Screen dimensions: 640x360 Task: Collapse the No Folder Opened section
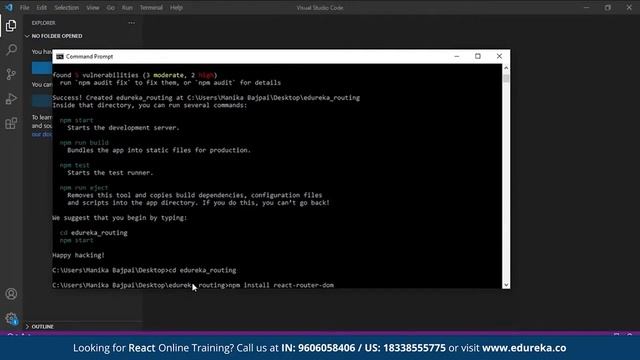coord(57,36)
